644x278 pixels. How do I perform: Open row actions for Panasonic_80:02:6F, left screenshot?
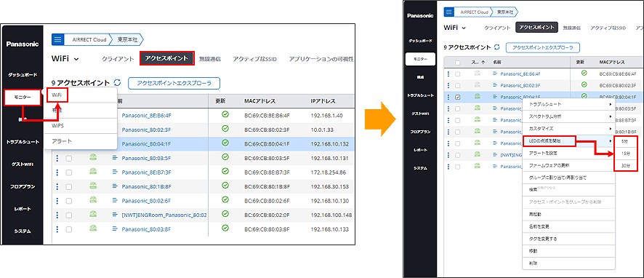(x=57, y=201)
